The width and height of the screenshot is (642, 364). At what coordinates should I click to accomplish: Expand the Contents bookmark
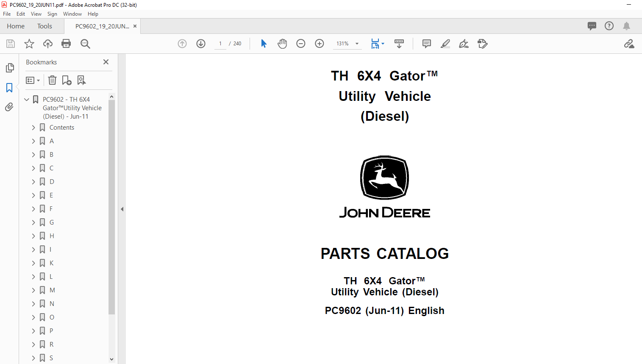point(33,128)
